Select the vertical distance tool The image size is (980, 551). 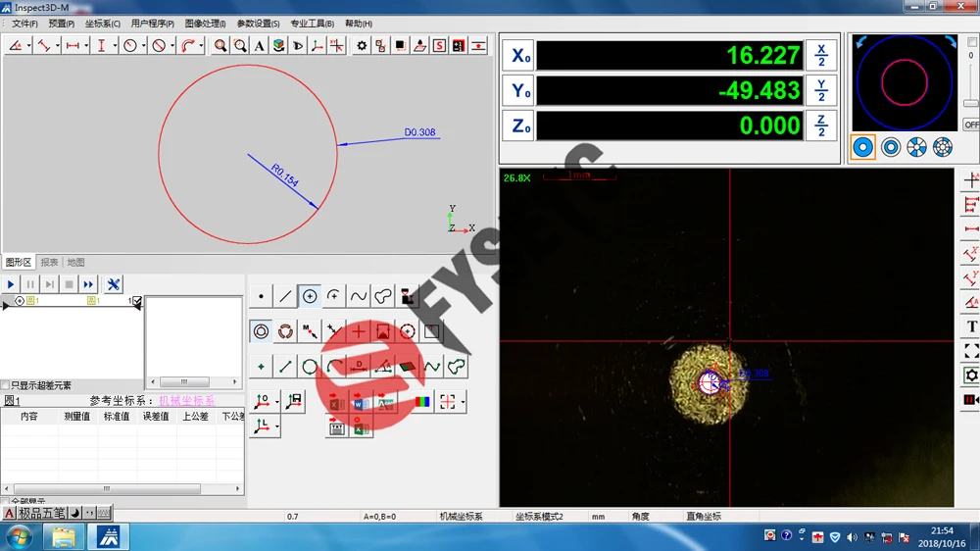(101, 46)
